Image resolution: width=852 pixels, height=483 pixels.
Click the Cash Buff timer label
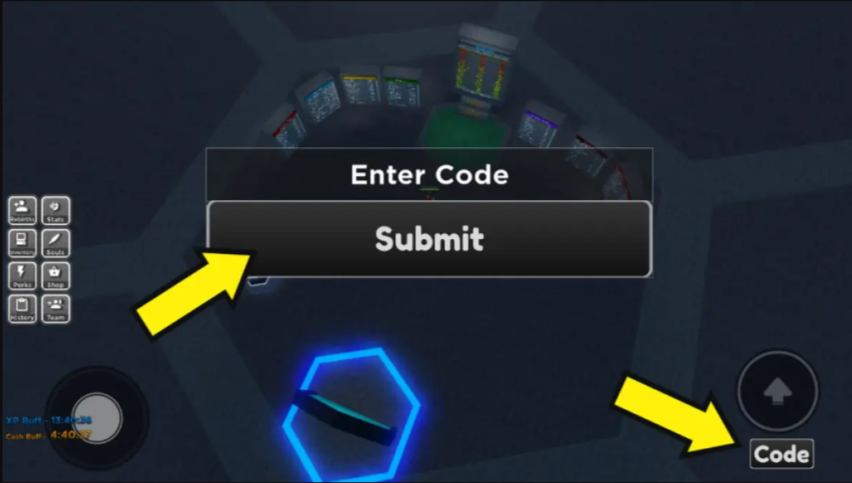tap(49, 435)
